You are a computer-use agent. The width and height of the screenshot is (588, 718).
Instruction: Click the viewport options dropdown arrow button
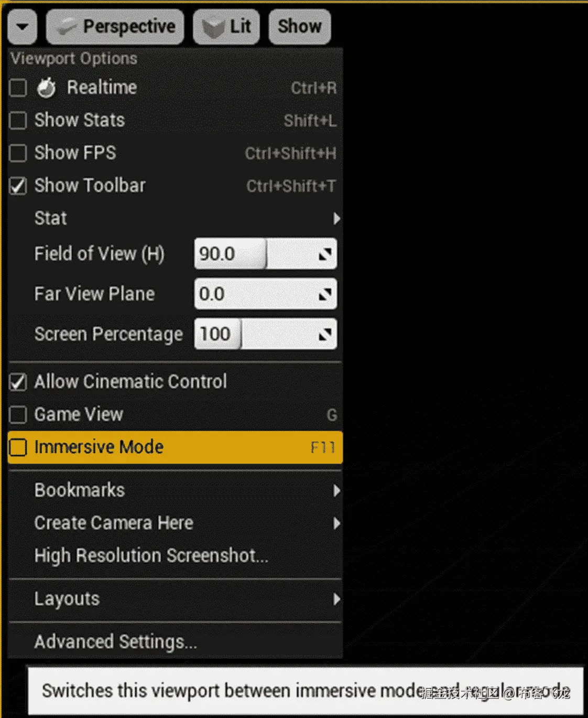pos(22,27)
